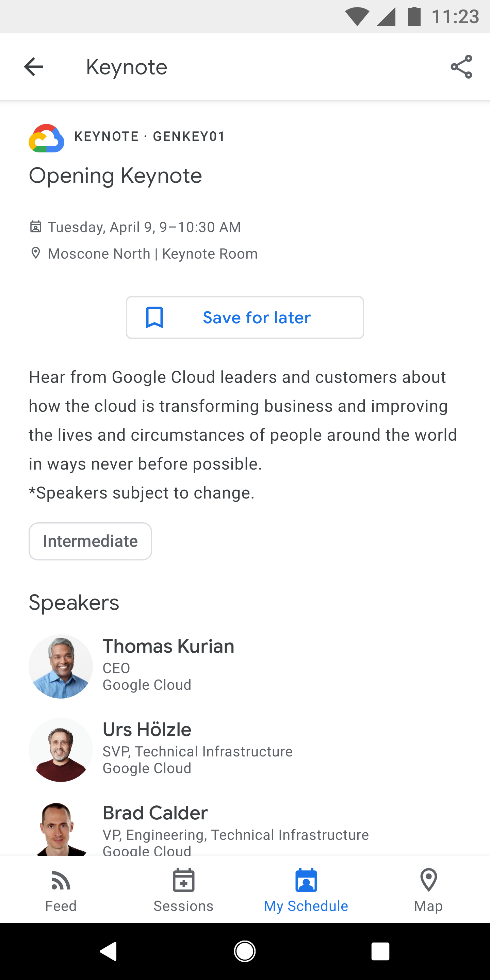
Task: Tap 'SVP, Technical Infrastructure' text
Action: point(198,751)
